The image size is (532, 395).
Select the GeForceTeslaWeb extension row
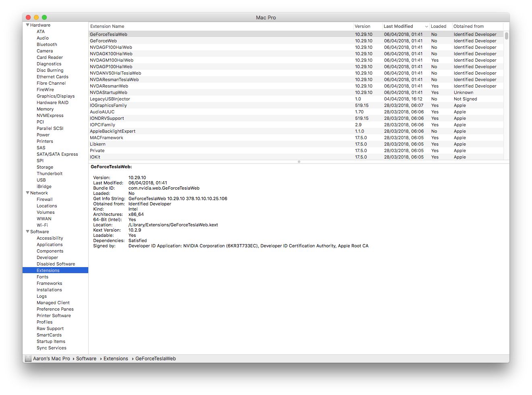296,34
